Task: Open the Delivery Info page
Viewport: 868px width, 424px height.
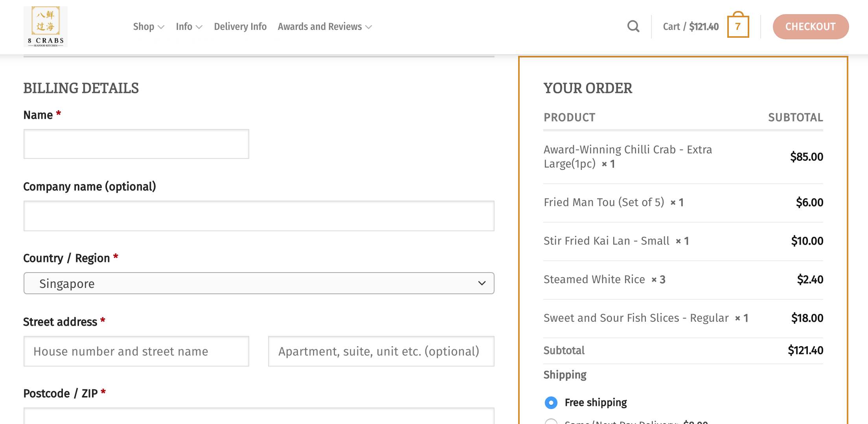Action: coord(240,26)
